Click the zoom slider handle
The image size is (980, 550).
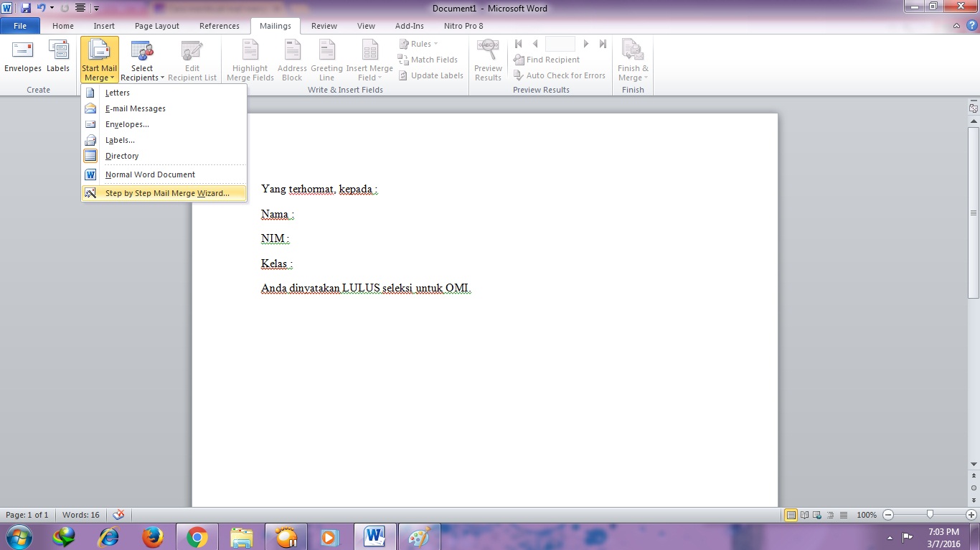tap(930, 515)
